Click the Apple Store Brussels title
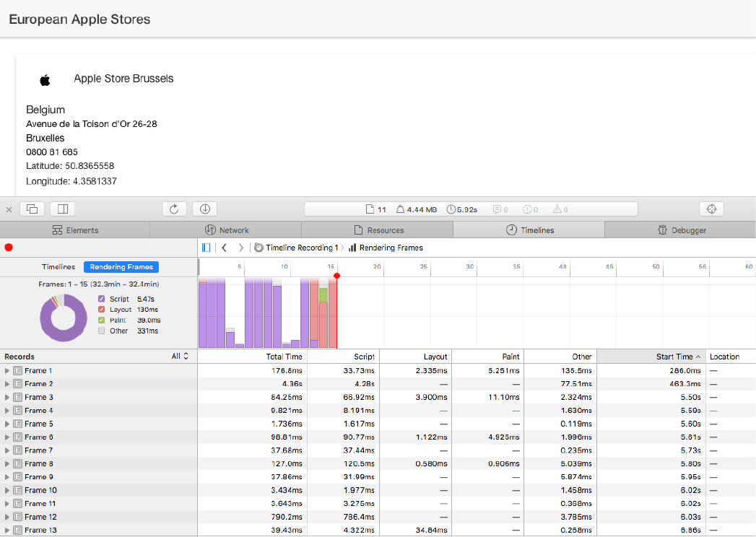Screen dimensions: 756x537 click(123, 79)
